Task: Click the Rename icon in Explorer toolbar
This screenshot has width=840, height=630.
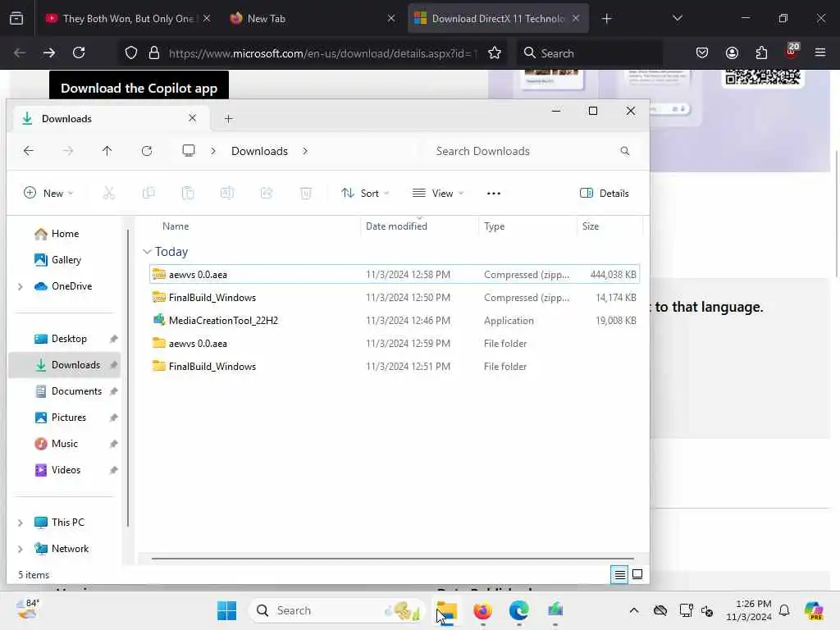Action: pos(227,193)
